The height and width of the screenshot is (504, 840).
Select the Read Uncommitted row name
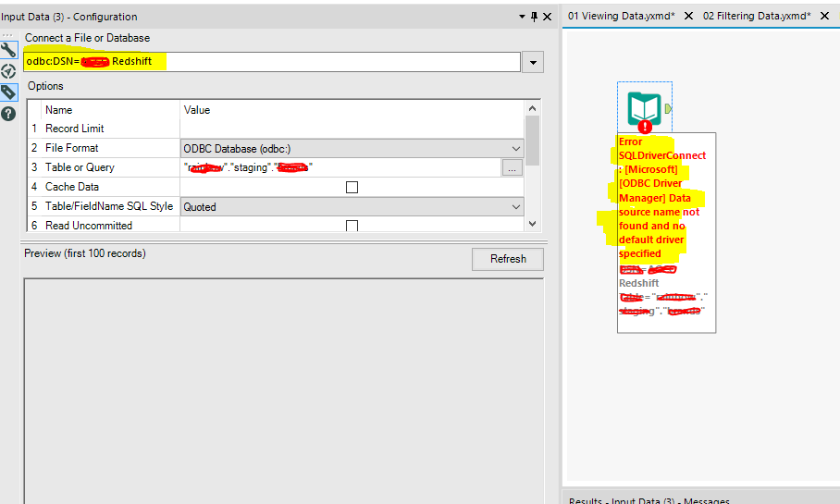89,226
